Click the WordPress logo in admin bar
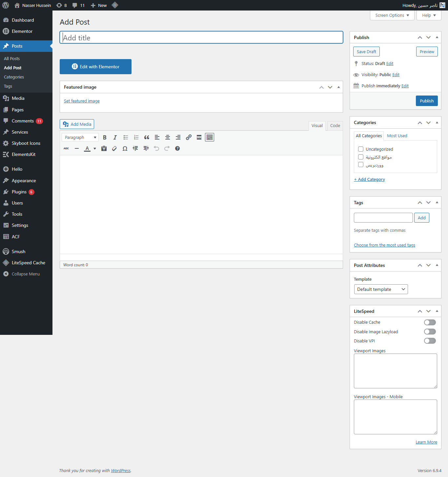This screenshot has width=448, height=477. click(x=6, y=5)
